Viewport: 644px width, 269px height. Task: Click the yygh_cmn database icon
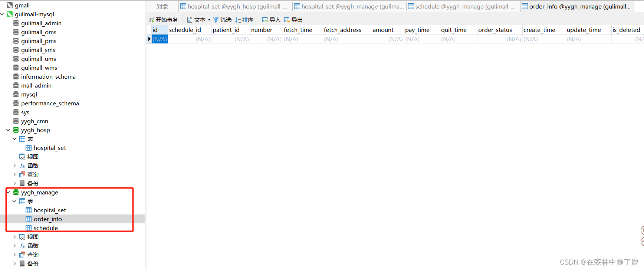16,121
